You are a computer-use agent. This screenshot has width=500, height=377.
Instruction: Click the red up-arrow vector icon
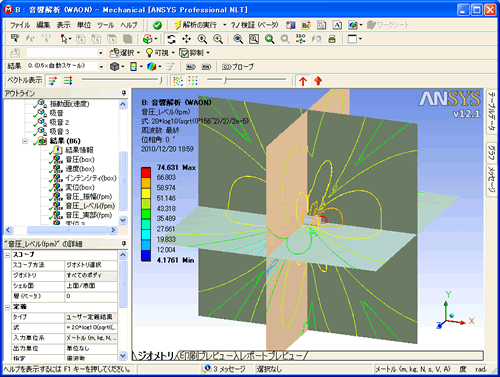(x=303, y=81)
